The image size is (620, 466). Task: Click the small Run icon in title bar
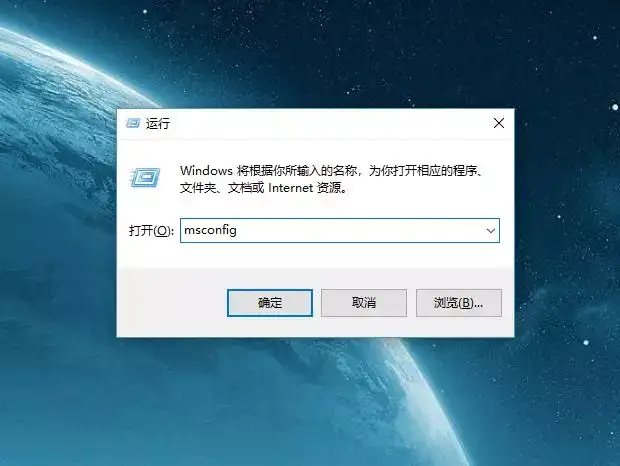pyautogui.click(x=132, y=123)
